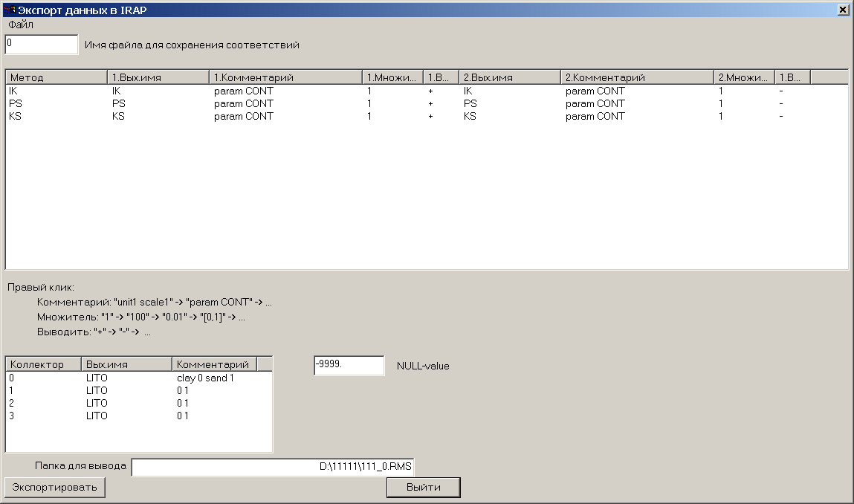Select collector row 1
Image resolution: width=854 pixels, height=504 pixels.
(11, 390)
